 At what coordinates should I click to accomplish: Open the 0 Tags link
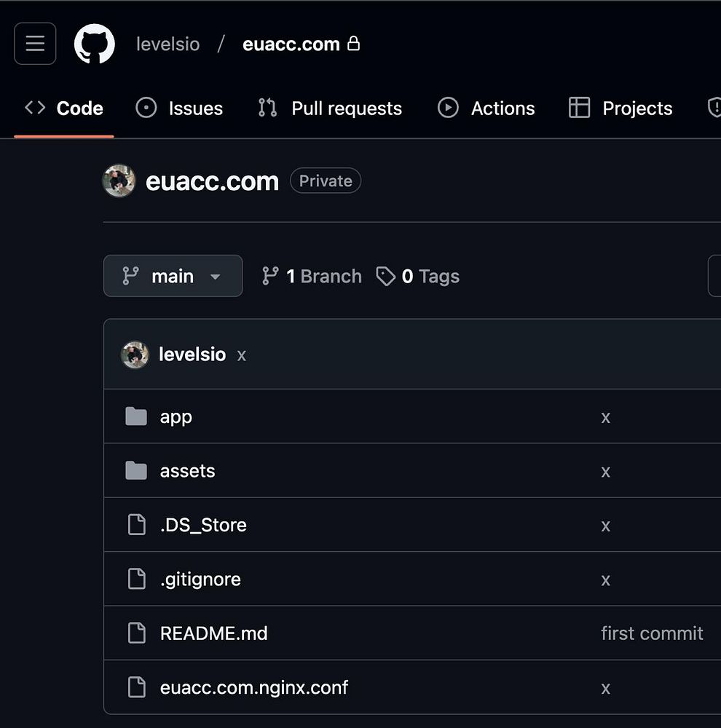pyautogui.click(x=418, y=276)
